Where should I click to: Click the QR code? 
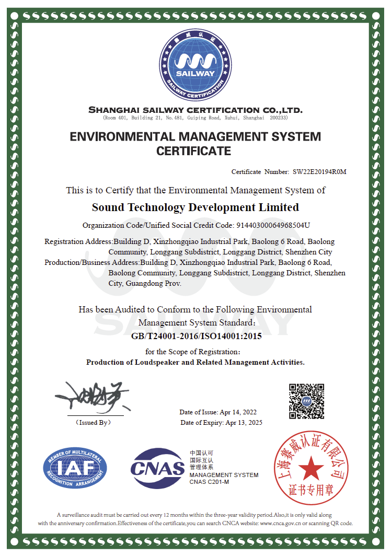[306, 401]
